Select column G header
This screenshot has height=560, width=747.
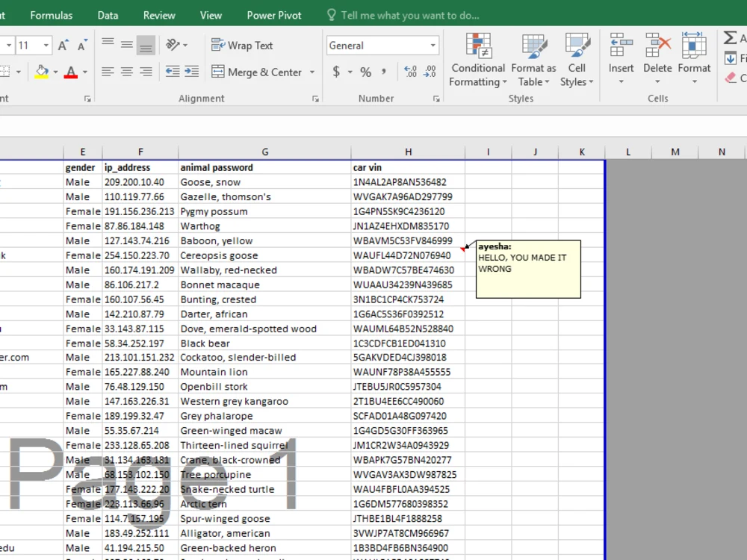(265, 152)
